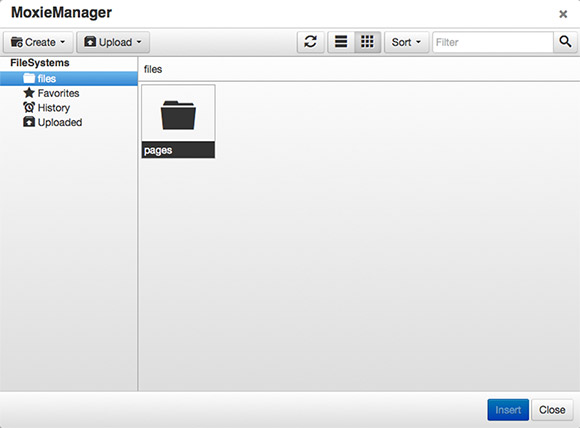The width and height of the screenshot is (580, 428).
Task: Click the refresh icon in toolbar
Action: point(310,42)
